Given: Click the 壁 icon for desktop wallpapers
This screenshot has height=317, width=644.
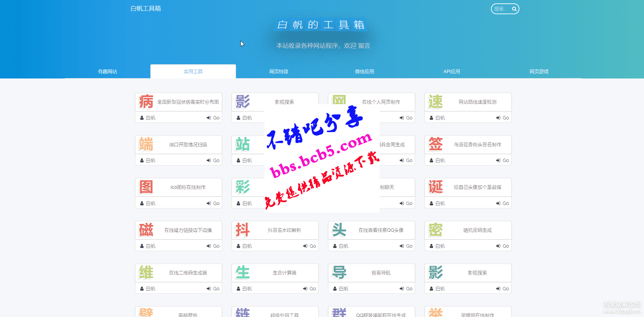Looking at the screenshot, I should [x=146, y=312].
